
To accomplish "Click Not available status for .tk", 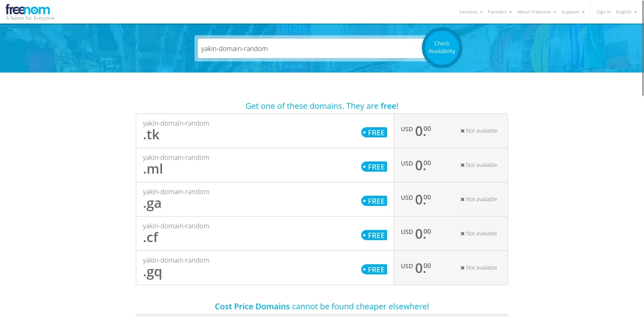I will (479, 131).
